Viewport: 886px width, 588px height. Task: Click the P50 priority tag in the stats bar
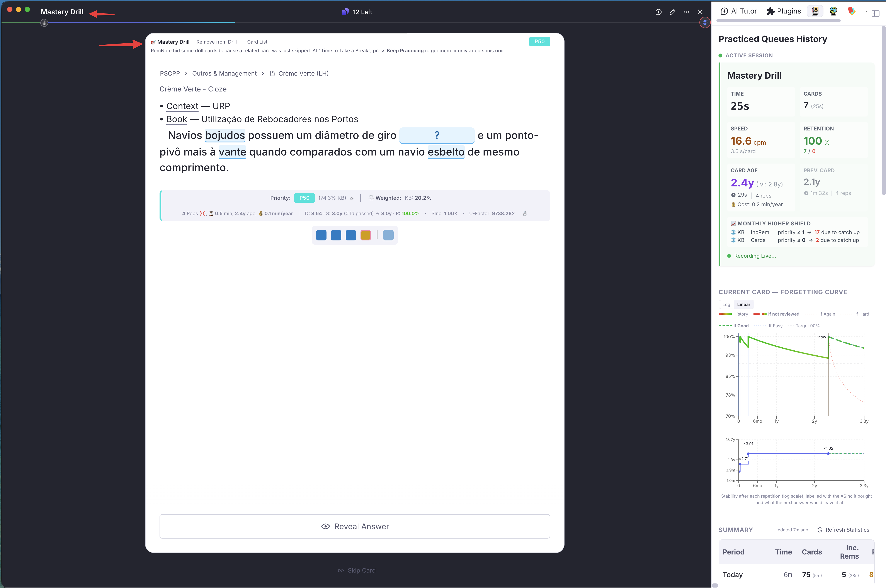(x=304, y=198)
